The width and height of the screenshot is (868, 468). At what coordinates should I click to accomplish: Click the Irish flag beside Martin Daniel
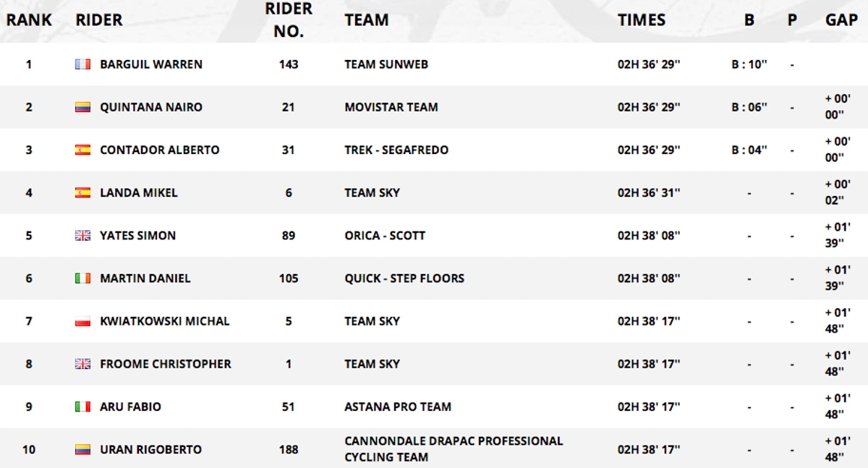pyautogui.click(x=82, y=278)
